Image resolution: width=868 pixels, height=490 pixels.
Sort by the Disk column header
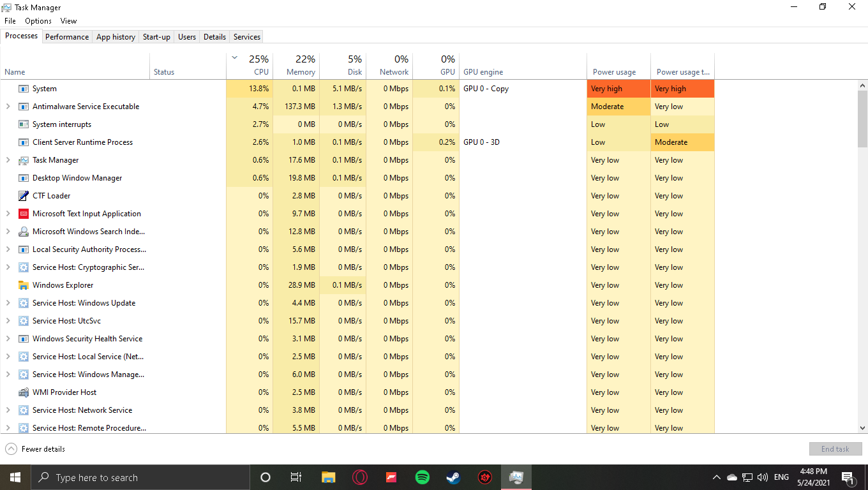343,66
